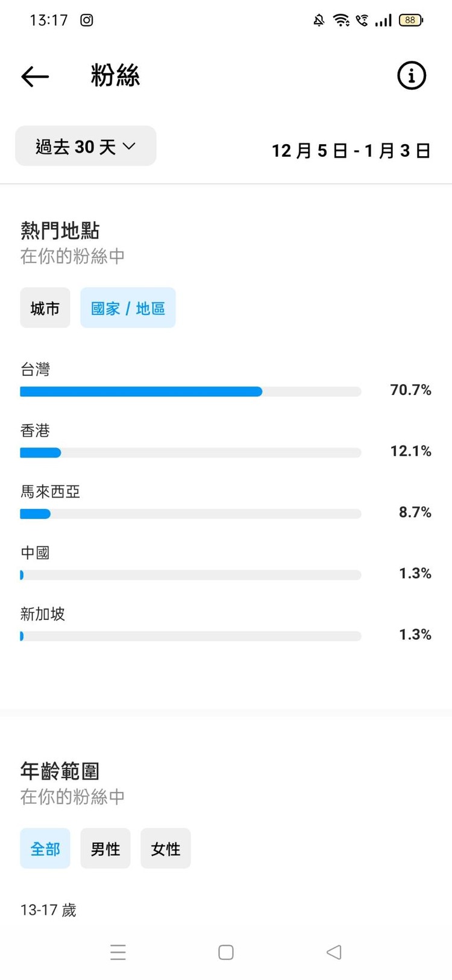452x980 pixels.
Task: Select the 男性 gender filter
Action: pos(105,848)
